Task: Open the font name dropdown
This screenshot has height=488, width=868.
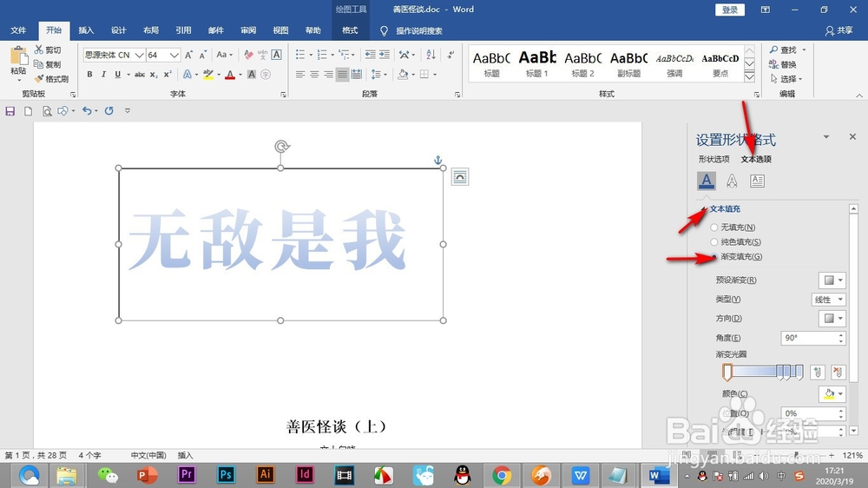Action: [140, 55]
